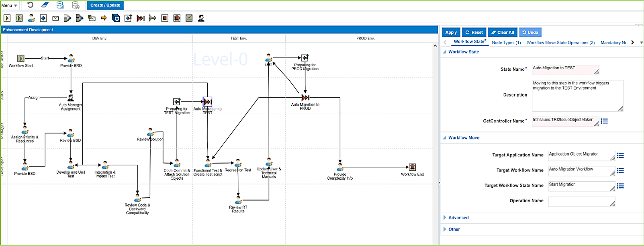
Task: Select the blue diamond decision node tool
Action: pos(43,18)
